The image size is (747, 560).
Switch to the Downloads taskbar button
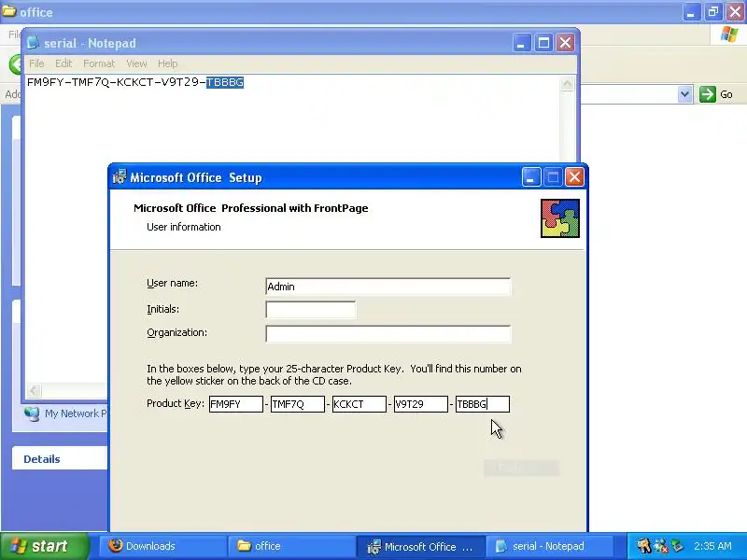pyautogui.click(x=162, y=546)
